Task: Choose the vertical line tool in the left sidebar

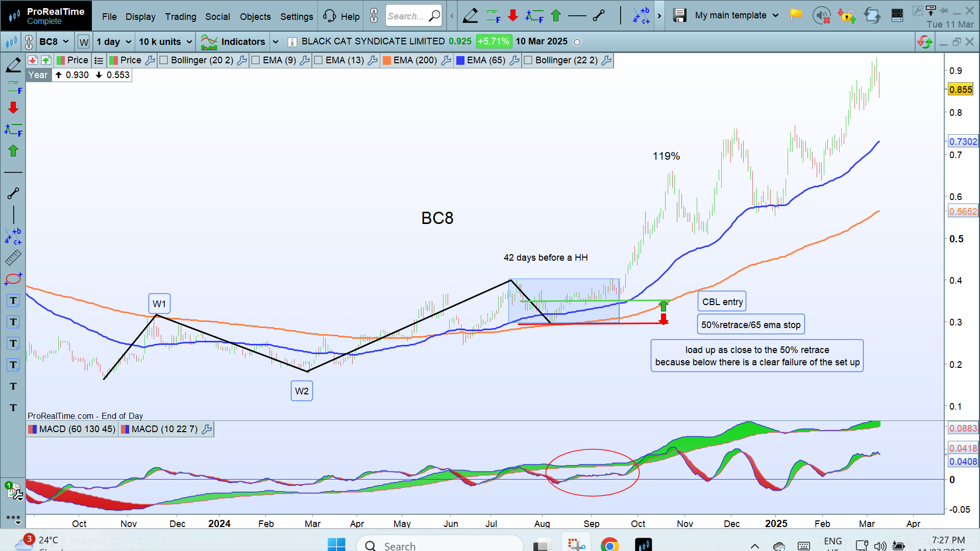Action: point(13,214)
